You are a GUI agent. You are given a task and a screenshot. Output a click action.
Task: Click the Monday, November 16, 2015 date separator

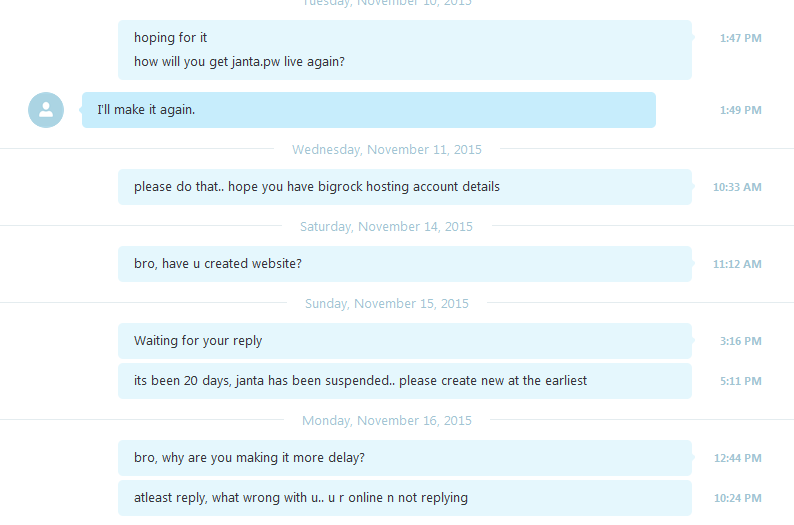pos(387,420)
